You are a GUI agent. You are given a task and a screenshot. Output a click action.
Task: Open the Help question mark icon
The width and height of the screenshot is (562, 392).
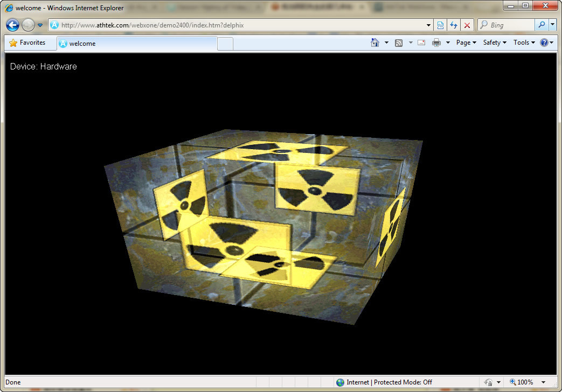[544, 43]
